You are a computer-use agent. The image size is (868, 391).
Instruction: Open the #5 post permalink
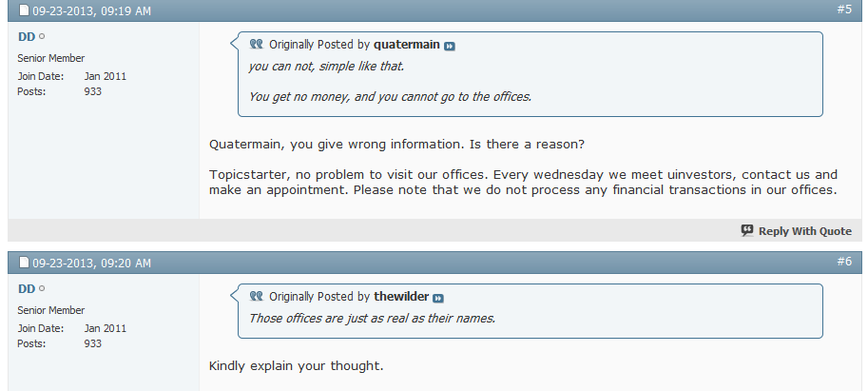coord(843,10)
